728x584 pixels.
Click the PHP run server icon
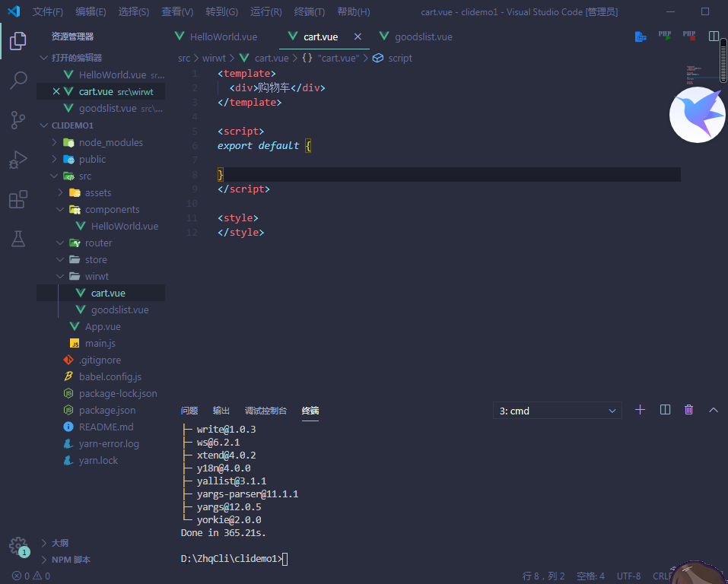point(664,36)
